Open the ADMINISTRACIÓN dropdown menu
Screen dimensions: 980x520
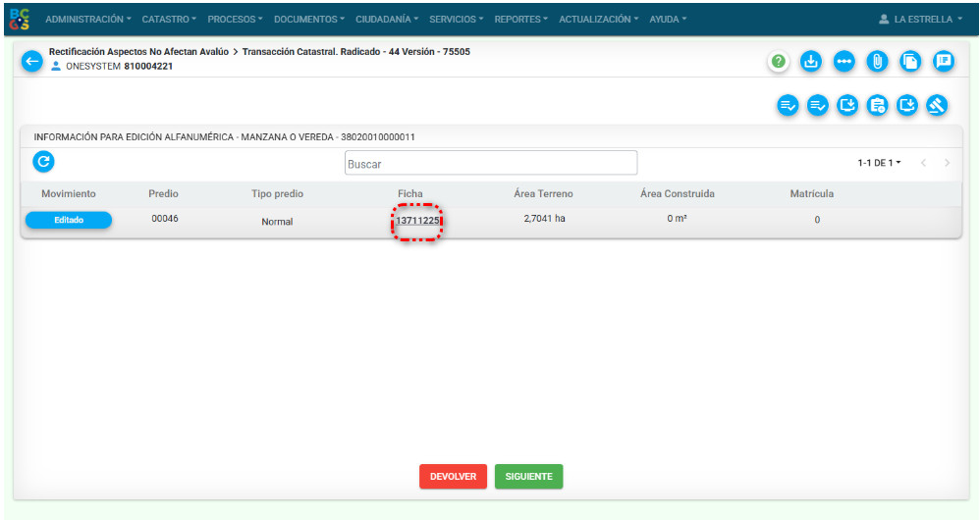tap(89, 20)
